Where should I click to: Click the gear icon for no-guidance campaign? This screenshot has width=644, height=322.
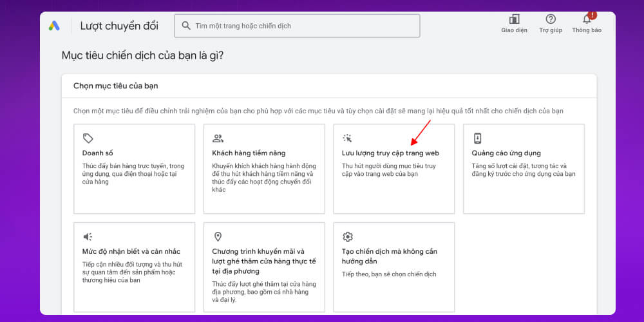348,236
